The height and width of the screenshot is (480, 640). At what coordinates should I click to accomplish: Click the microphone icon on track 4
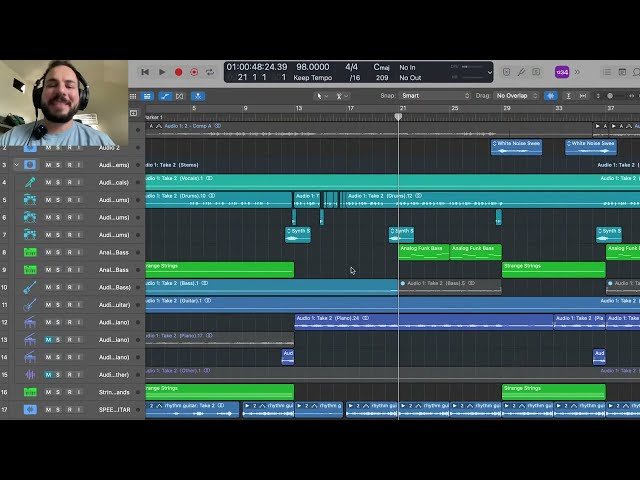point(30,182)
